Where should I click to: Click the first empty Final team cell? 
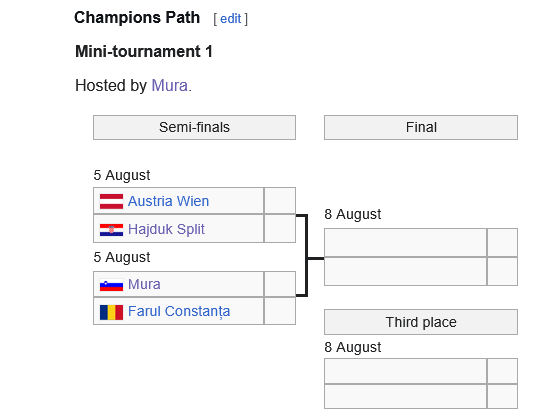405,242
